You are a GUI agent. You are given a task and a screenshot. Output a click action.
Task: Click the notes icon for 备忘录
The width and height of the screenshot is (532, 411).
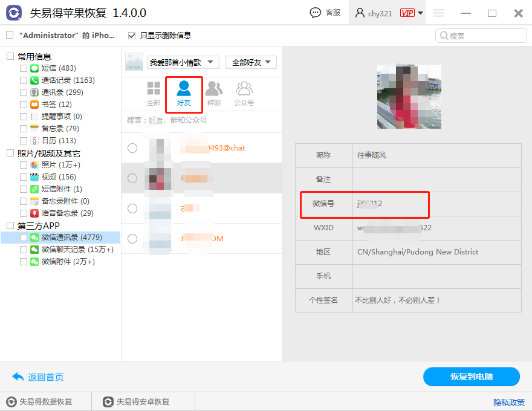34,129
